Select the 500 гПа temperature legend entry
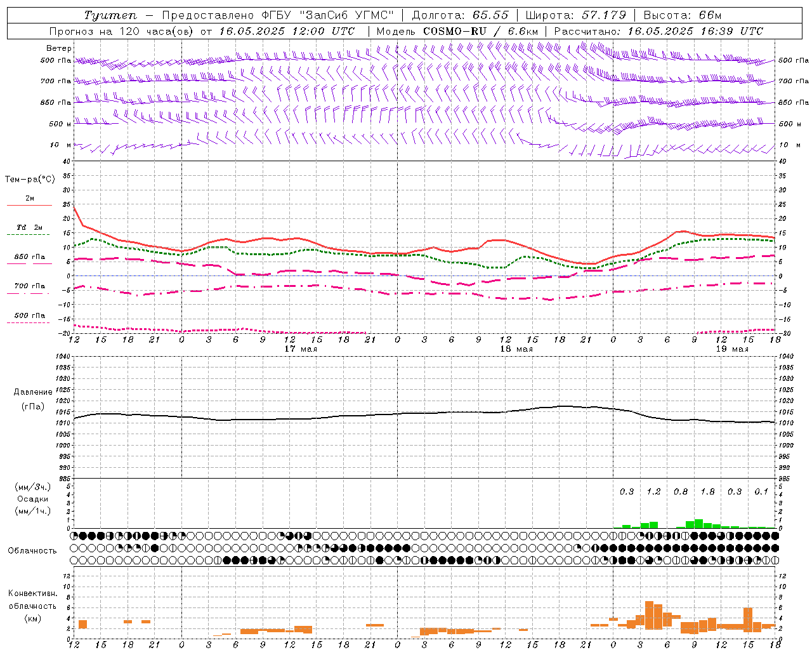 tap(30, 315)
